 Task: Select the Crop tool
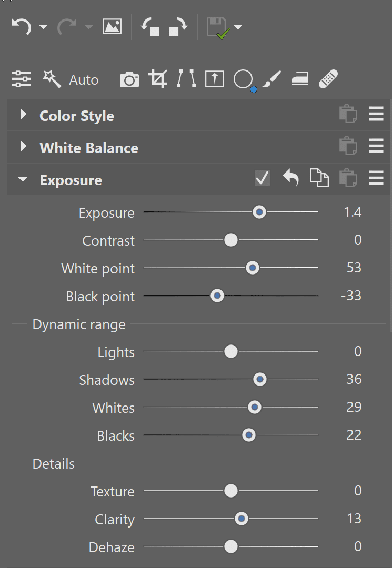(158, 79)
